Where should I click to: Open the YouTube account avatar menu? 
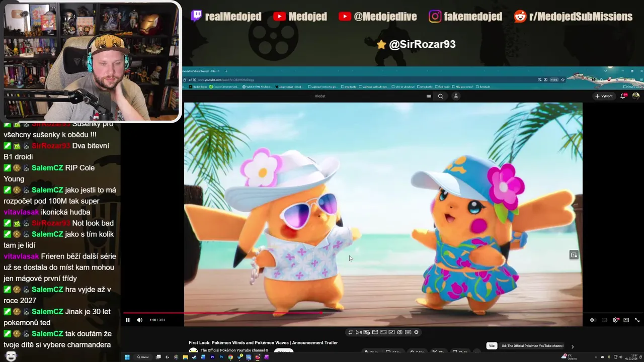(x=636, y=96)
